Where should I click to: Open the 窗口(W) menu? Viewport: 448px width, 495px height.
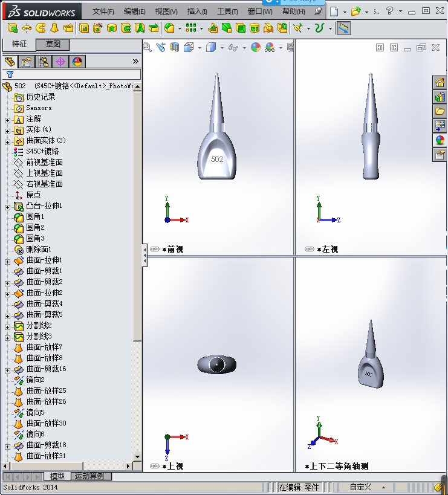pos(260,11)
